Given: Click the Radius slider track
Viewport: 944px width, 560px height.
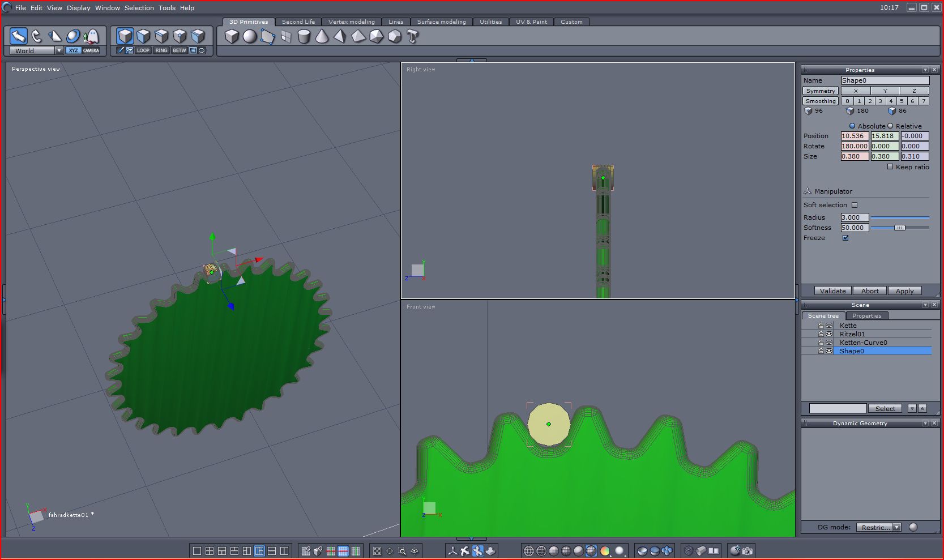Looking at the screenshot, I should click(900, 217).
